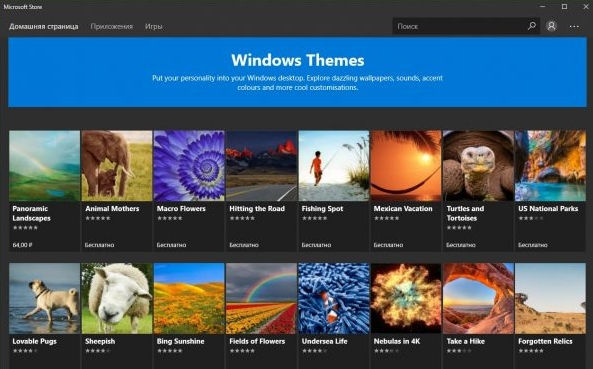The width and height of the screenshot is (593, 369).
Task: Click Бесплатно under Mexican Vacation
Action: pos(388,245)
